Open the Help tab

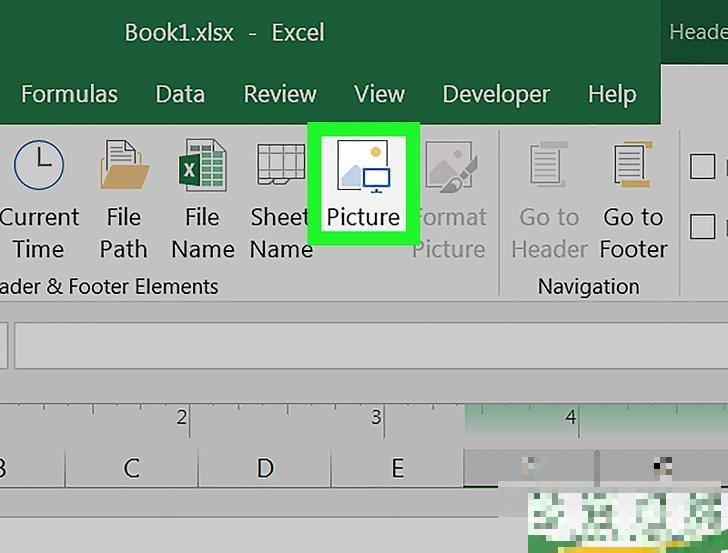click(612, 95)
